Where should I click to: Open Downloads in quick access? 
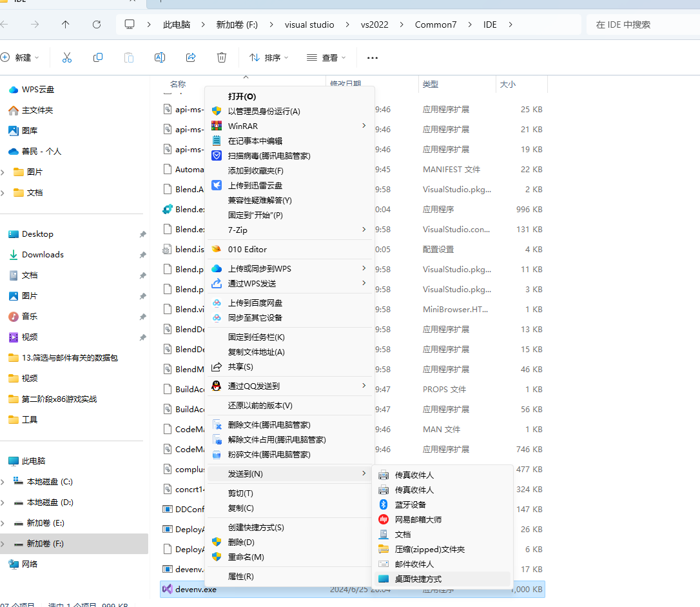coord(43,255)
